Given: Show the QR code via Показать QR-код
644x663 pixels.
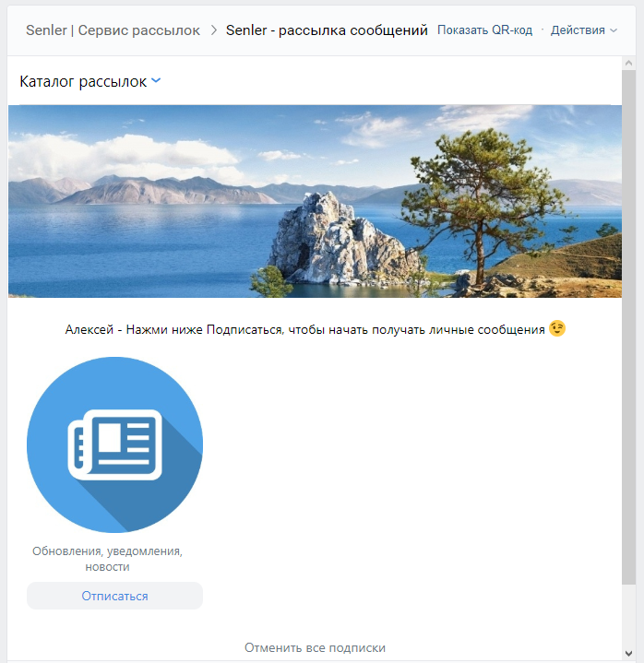Looking at the screenshot, I should [x=484, y=30].
